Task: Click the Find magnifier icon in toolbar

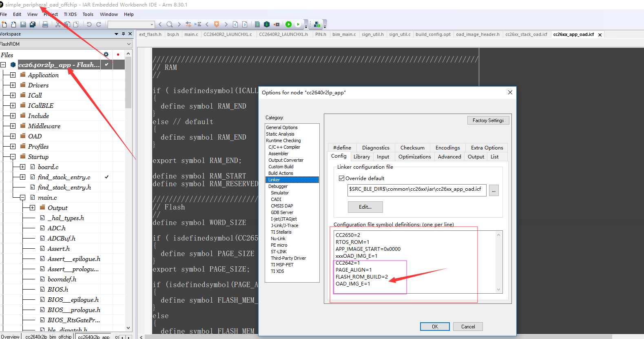Action: 169,25
